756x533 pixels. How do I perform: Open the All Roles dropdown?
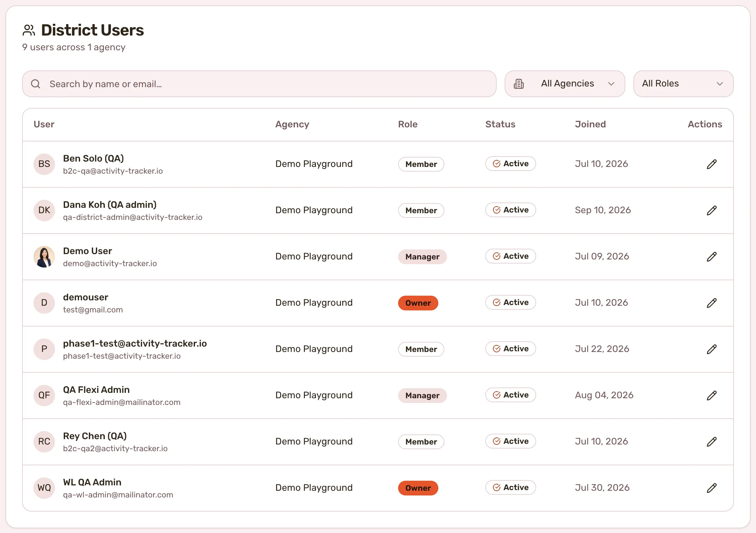(x=683, y=84)
